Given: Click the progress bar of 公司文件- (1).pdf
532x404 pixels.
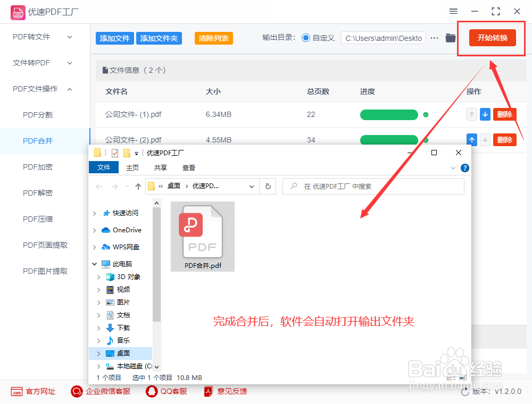Looking at the screenshot, I should coord(389,115).
